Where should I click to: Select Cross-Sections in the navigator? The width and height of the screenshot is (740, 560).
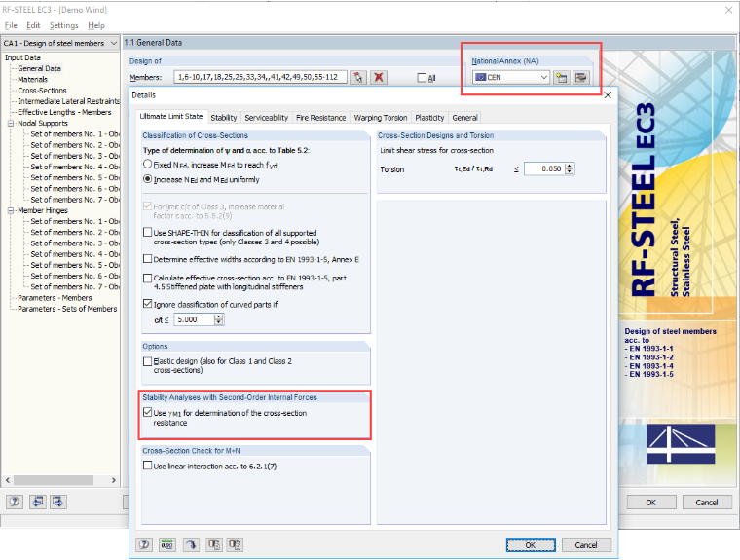click(x=42, y=91)
